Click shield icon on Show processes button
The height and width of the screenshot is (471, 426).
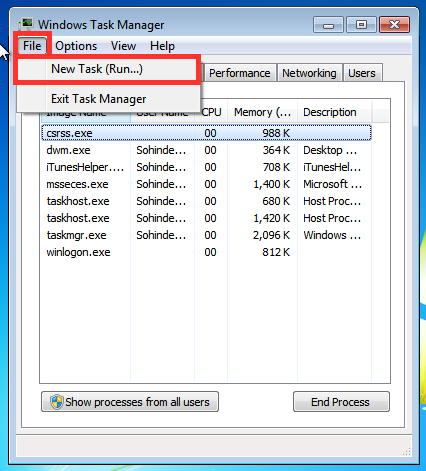[x=57, y=402]
